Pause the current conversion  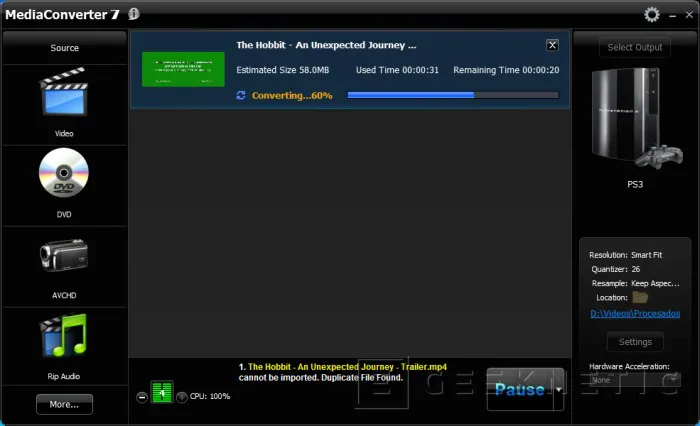[x=520, y=389]
